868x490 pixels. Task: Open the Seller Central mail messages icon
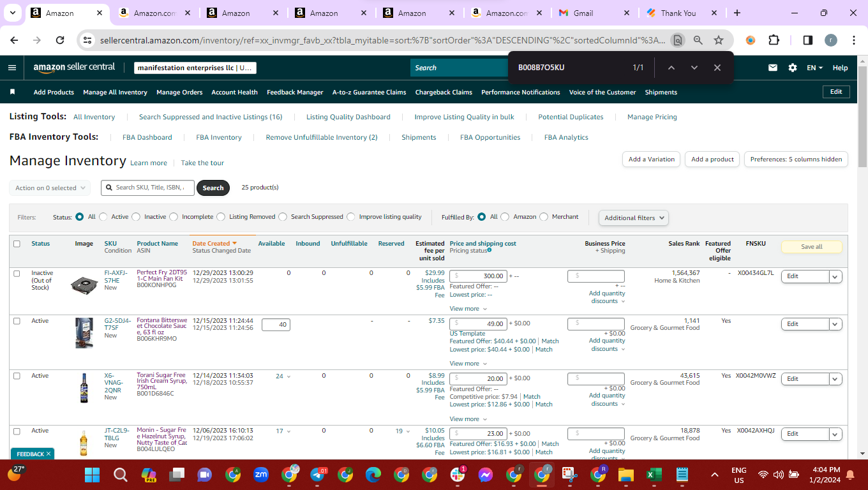coord(773,68)
